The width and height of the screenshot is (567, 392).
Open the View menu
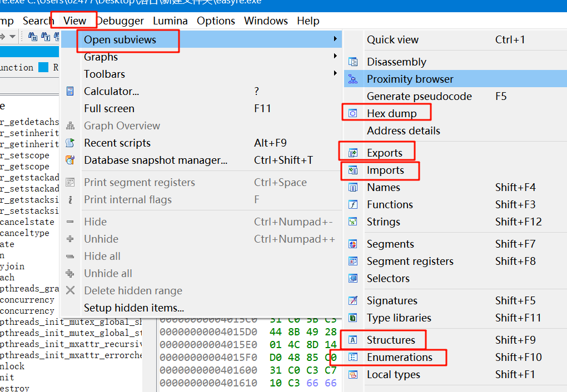(x=74, y=21)
